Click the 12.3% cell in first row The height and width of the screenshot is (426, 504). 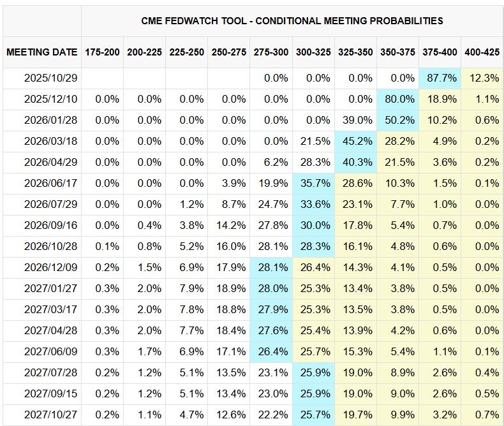tap(482, 78)
